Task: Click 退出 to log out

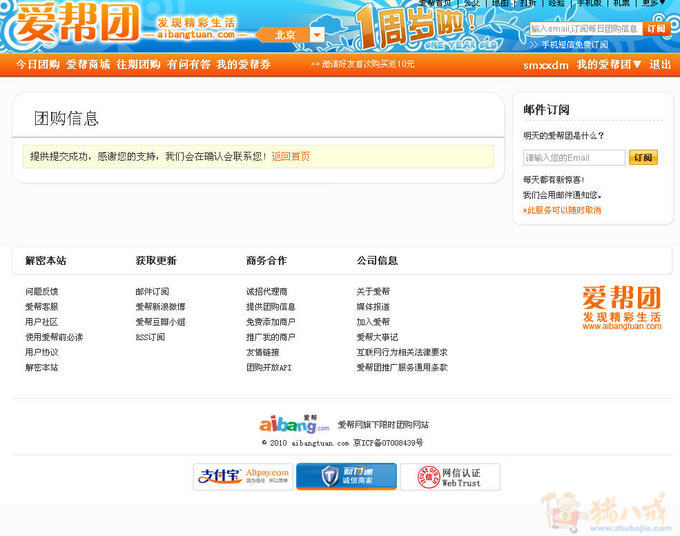Action: click(x=660, y=65)
